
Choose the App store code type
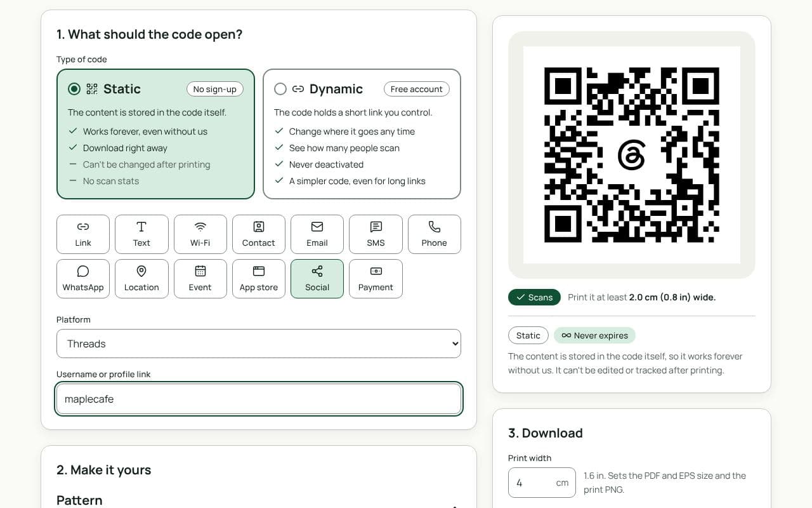point(259,279)
